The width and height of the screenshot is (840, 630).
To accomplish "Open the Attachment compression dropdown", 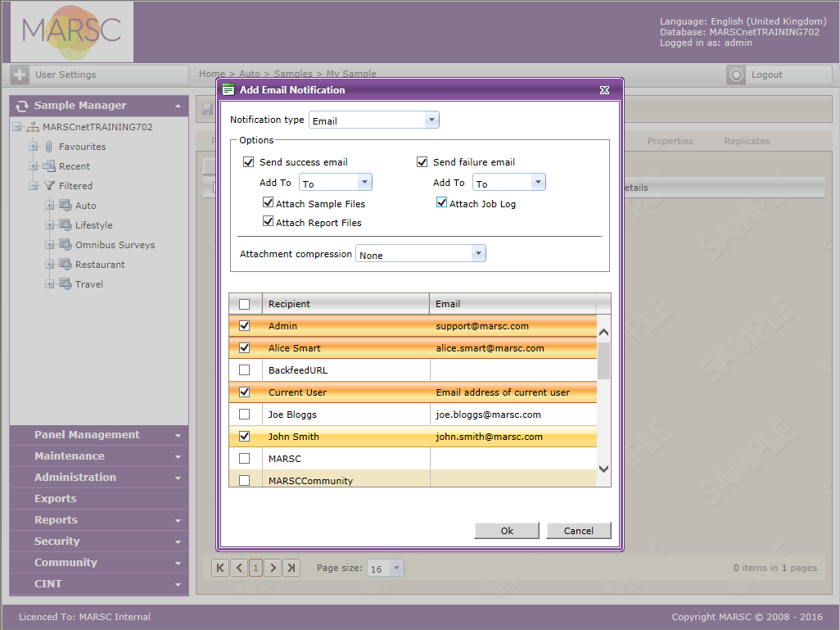I will click(x=478, y=253).
